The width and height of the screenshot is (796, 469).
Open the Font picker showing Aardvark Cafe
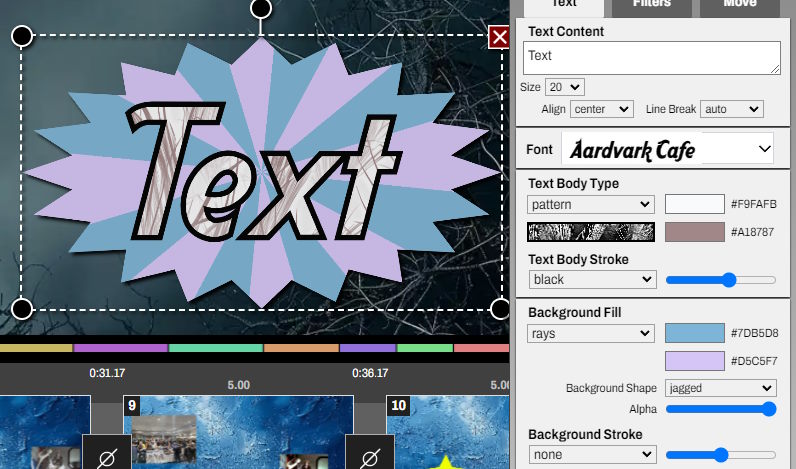(668, 150)
